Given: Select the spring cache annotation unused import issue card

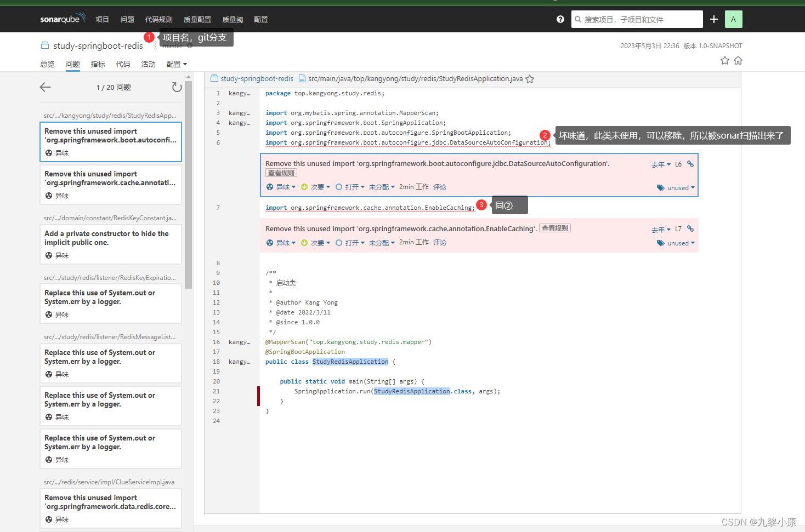Looking at the screenshot, I should coord(111,185).
